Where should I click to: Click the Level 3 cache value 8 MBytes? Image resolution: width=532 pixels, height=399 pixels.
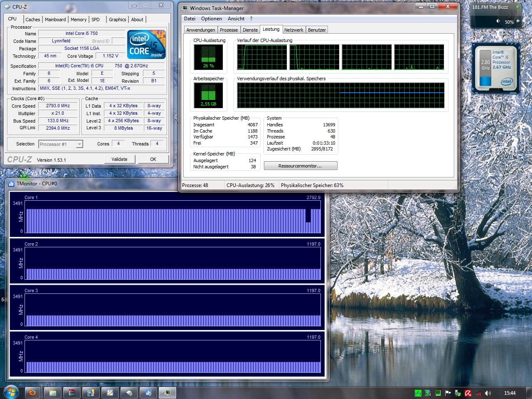click(123, 128)
